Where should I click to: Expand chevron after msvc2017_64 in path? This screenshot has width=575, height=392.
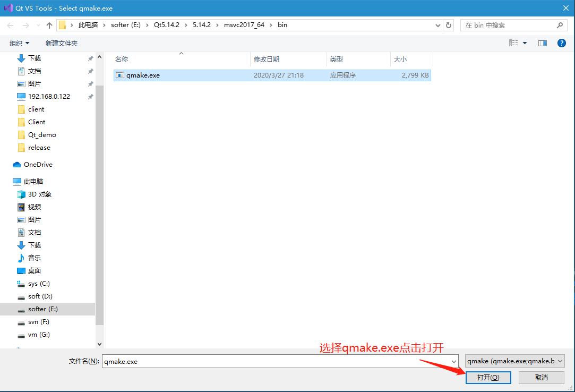coord(271,25)
